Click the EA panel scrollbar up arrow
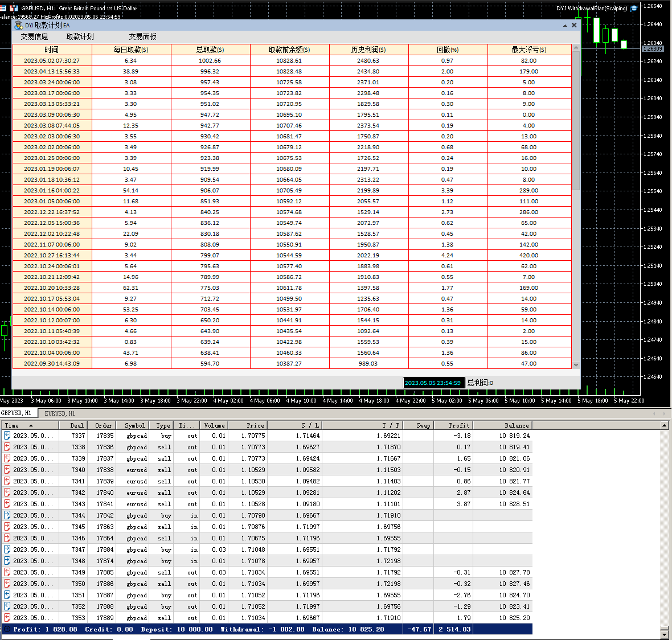Viewport: 672px width, 640px height. tap(576, 47)
